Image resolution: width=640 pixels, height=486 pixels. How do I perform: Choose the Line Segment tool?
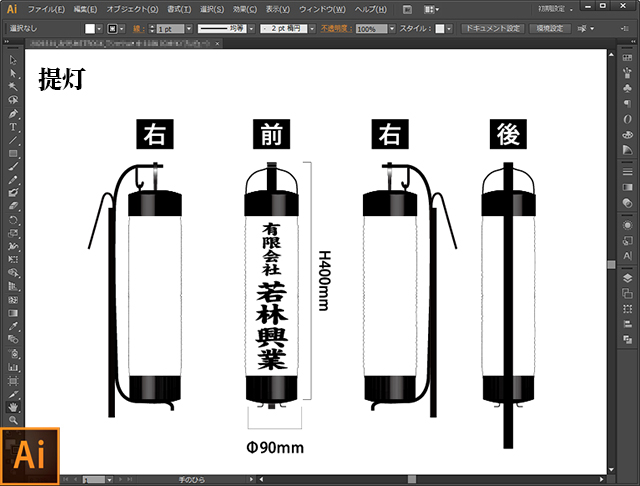coord(13,140)
